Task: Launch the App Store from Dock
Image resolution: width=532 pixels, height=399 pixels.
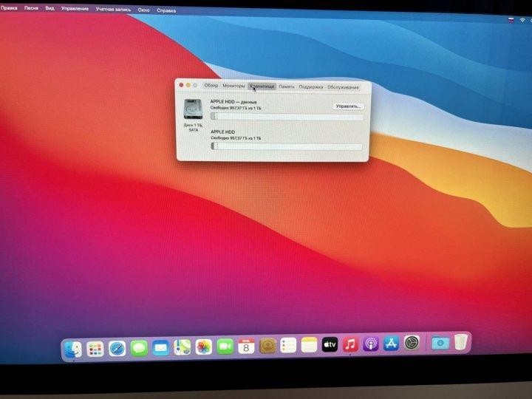Action: tap(391, 344)
